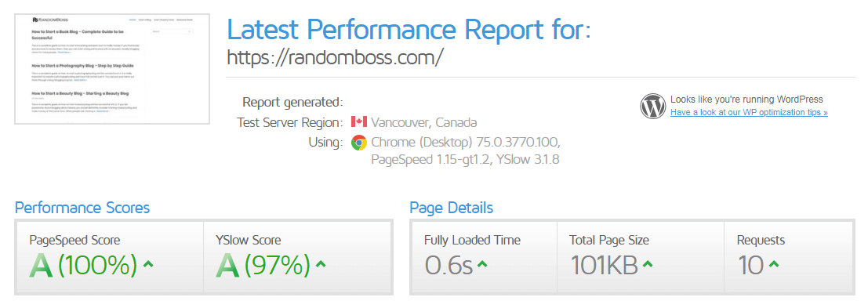Open the RandomBoss site screenshot thumbnail

pos(112,70)
